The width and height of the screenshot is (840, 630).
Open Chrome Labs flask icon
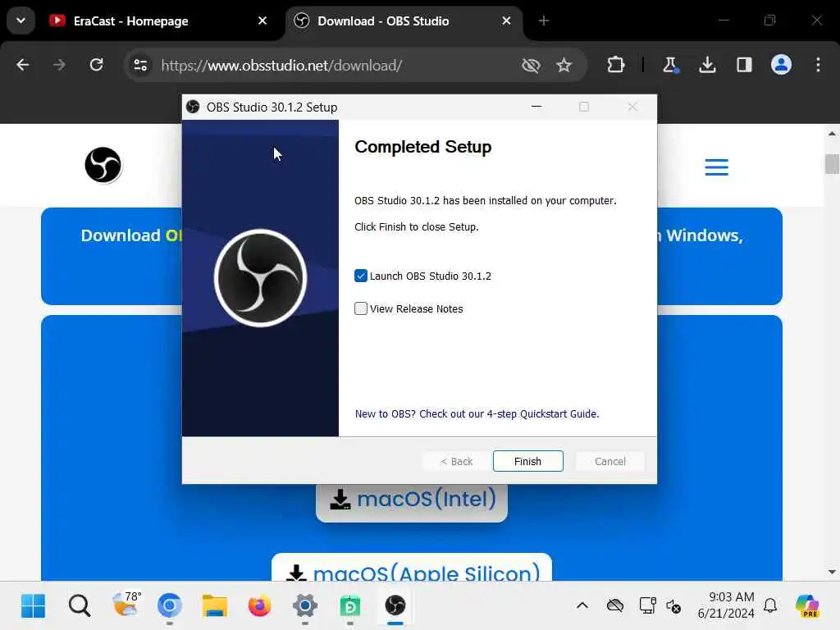click(669, 65)
